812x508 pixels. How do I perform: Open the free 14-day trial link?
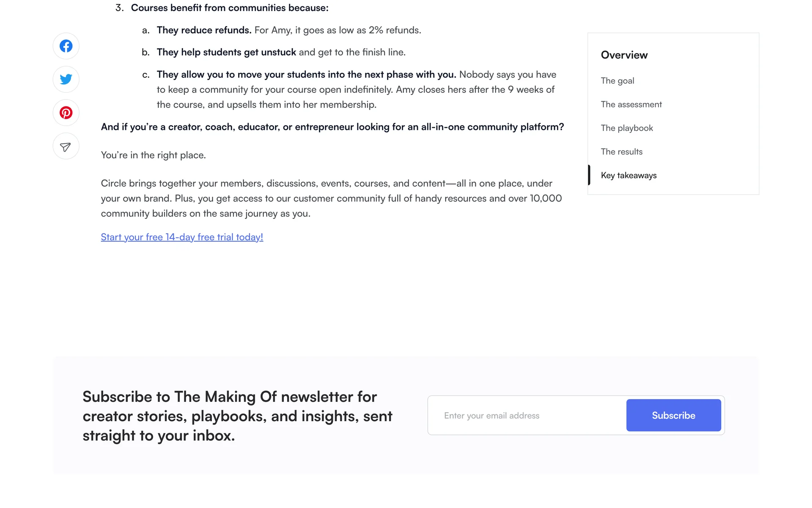182,237
